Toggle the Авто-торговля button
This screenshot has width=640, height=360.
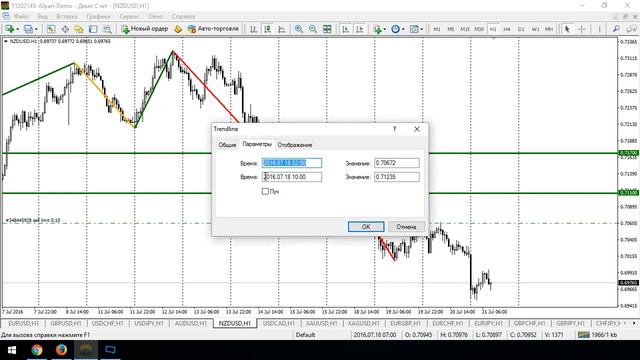point(213,29)
